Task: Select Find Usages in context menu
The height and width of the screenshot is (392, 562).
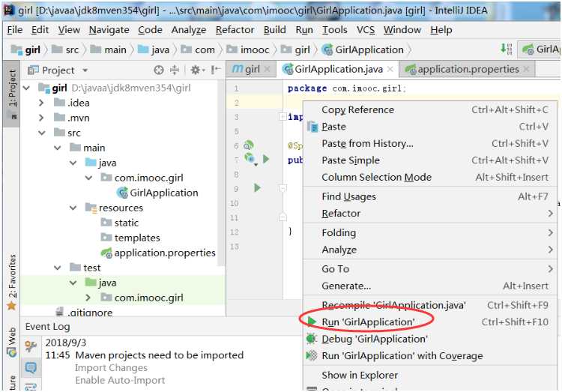Action: click(x=430, y=196)
